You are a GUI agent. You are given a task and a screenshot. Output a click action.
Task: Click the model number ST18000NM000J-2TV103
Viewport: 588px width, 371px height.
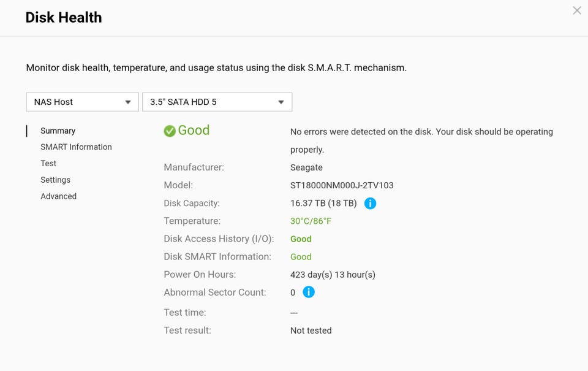pyautogui.click(x=342, y=185)
